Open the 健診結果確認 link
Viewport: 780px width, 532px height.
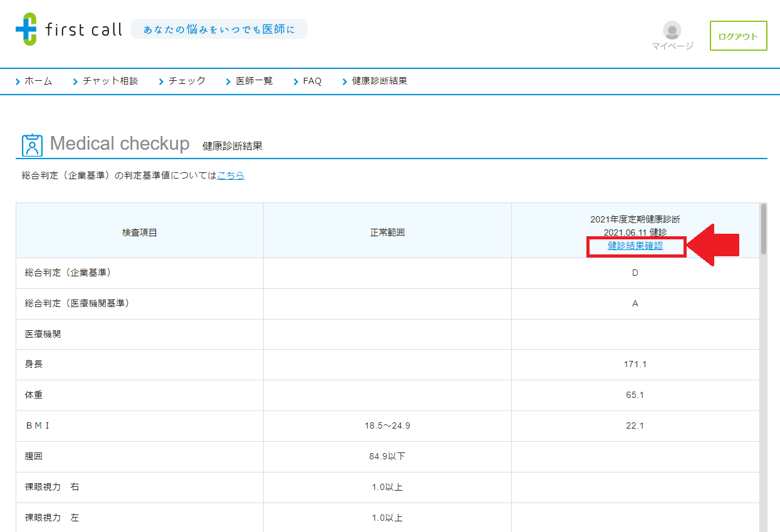[635, 246]
